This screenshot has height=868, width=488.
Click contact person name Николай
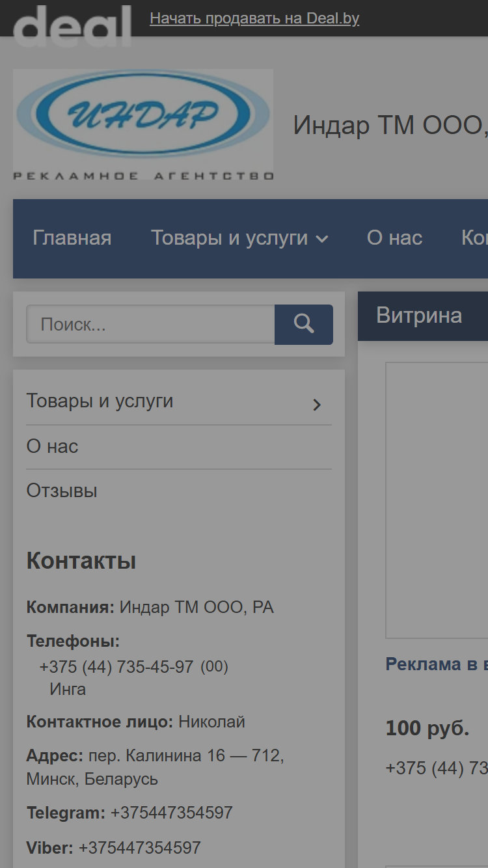click(212, 722)
